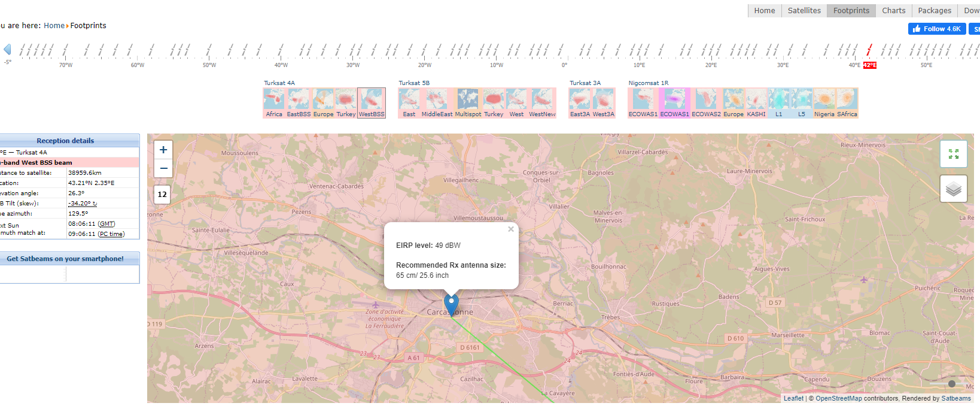980x409 pixels.
Task: Click the Turksat 5B group label
Action: point(414,83)
